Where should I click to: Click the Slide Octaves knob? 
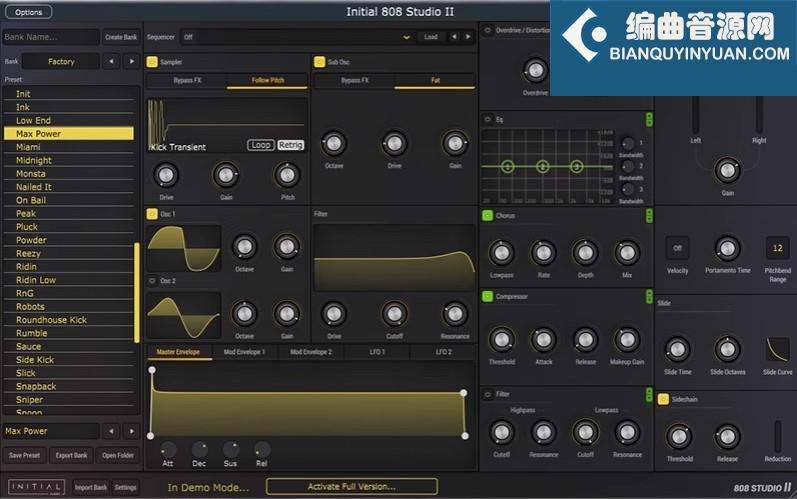click(x=727, y=350)
